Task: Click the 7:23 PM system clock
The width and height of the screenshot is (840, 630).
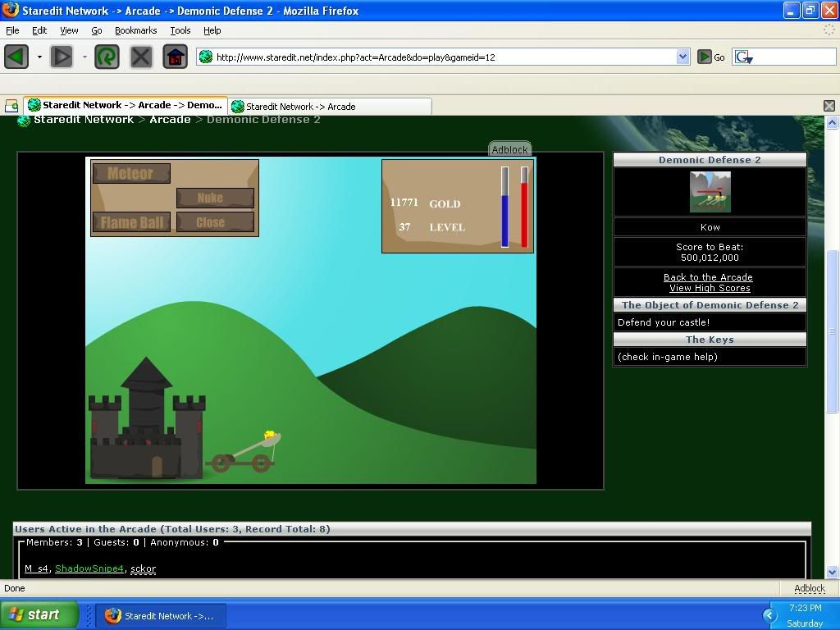Action: pos(805,608)
